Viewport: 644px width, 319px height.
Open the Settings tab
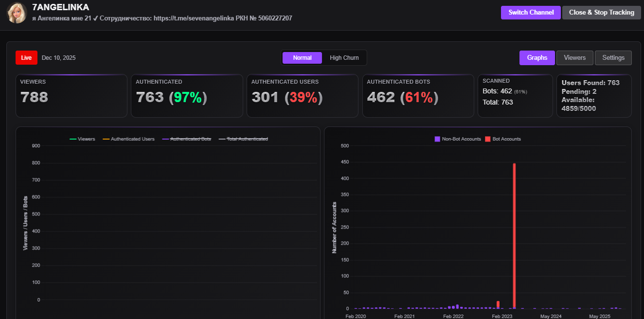pyautogui.click(x=613, y=58)
